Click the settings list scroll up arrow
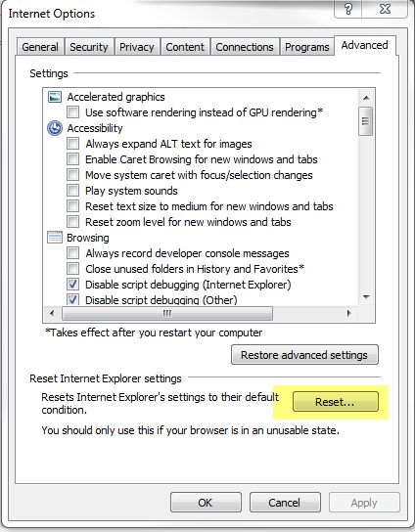415x532 pixels. (x=366, y=98)
